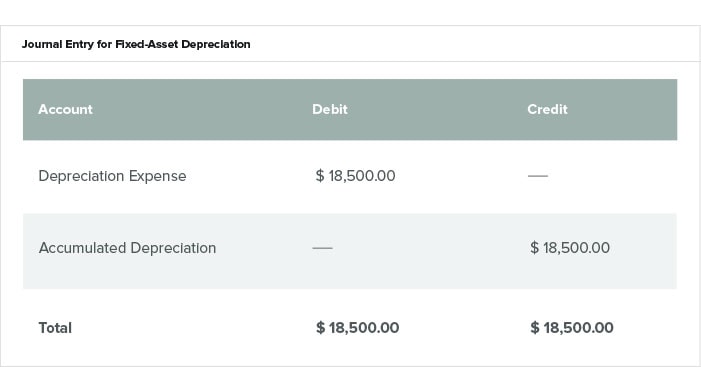Click the word Expense in first row
Image resolution: width=701 pixels, height=392 pixels.
157,177
